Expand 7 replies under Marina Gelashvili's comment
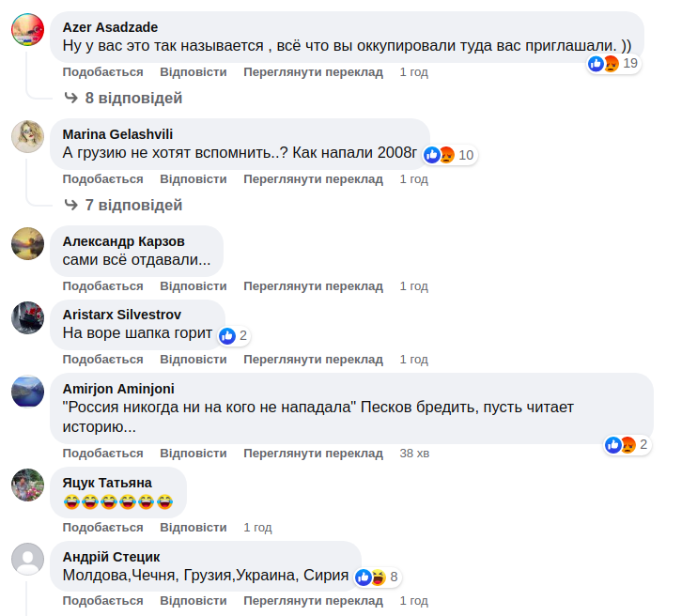The image size is (697, 616). click(123, 205)
